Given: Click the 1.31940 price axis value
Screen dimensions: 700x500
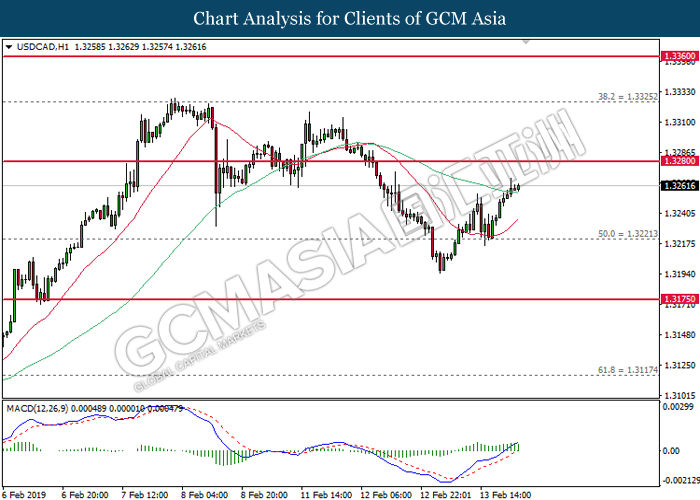Looking at the screenshot, I should pos(680,274).
